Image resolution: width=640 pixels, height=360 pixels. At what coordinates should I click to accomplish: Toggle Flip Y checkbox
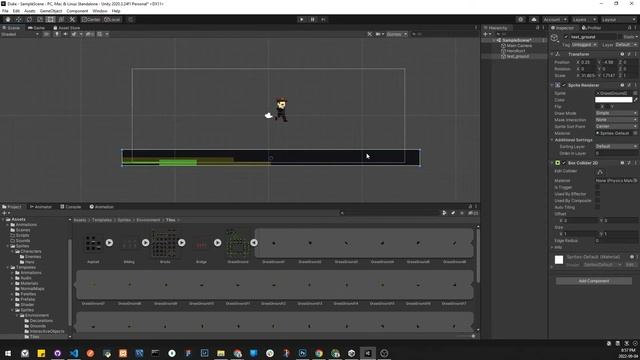tap(607, 107)
